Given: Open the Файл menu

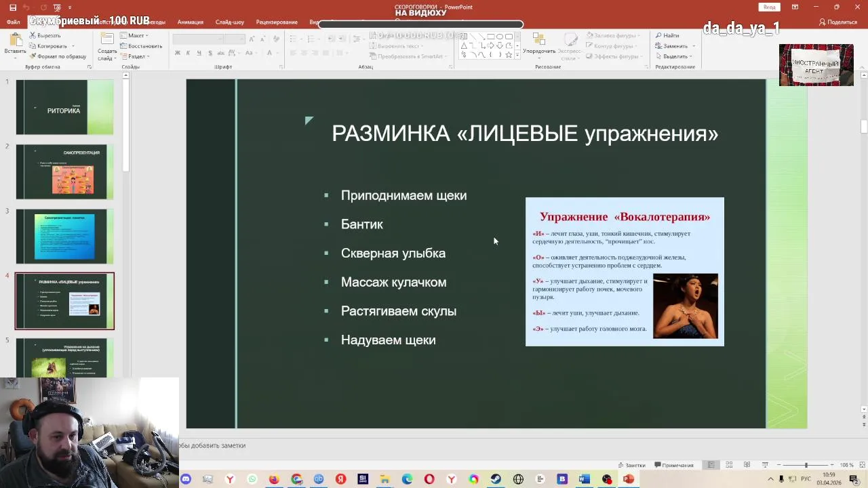Looking at the screenshot, I should 13,22.
